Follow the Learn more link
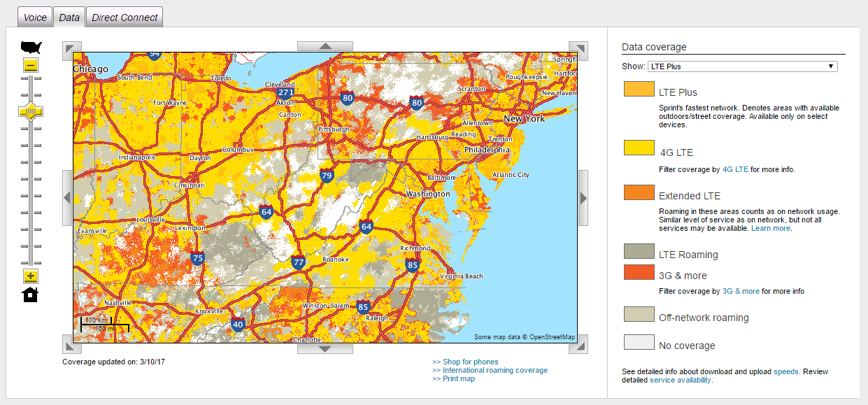The height and width of the screenshot is (405, 868). [771, 228]
